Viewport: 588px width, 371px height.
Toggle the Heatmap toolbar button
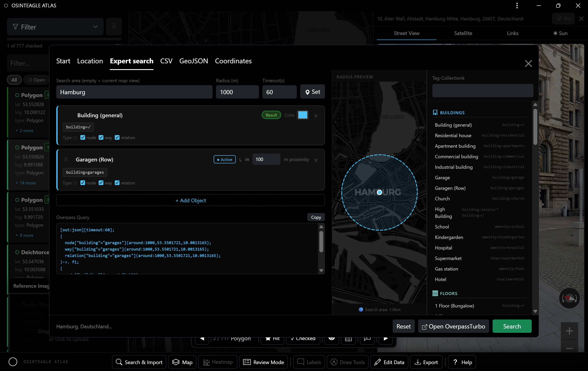pyautogui.click(x=218, y=362)
